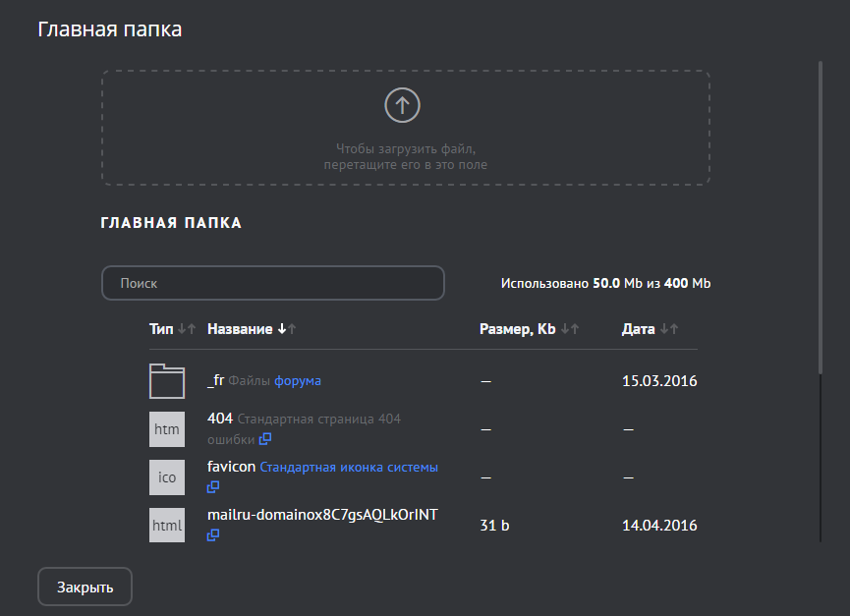Sort files by Название column

[x=240, y=329]
